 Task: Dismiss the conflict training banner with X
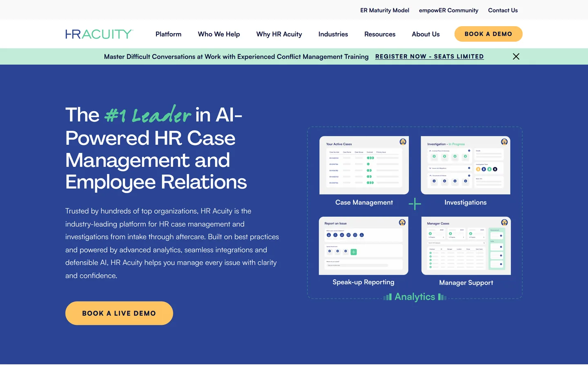(516, 56)
